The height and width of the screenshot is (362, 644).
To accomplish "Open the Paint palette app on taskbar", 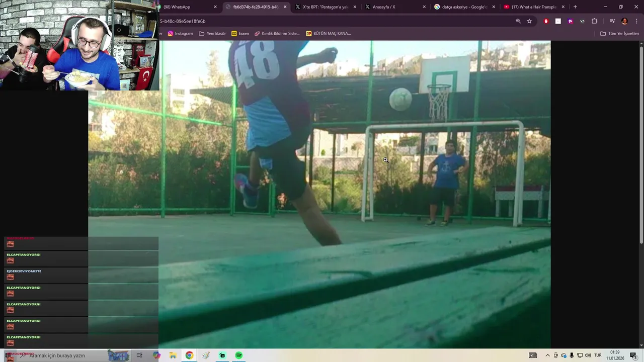I will pos(206,355).
